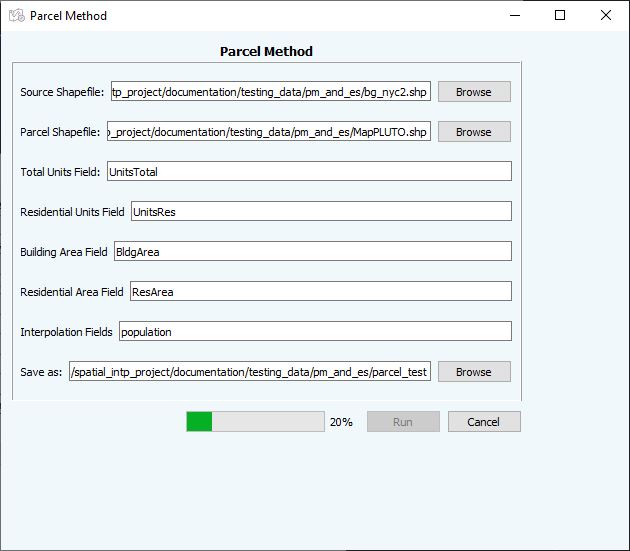
Task: Browse for the Save as location
Action: [x=474, y=372]
